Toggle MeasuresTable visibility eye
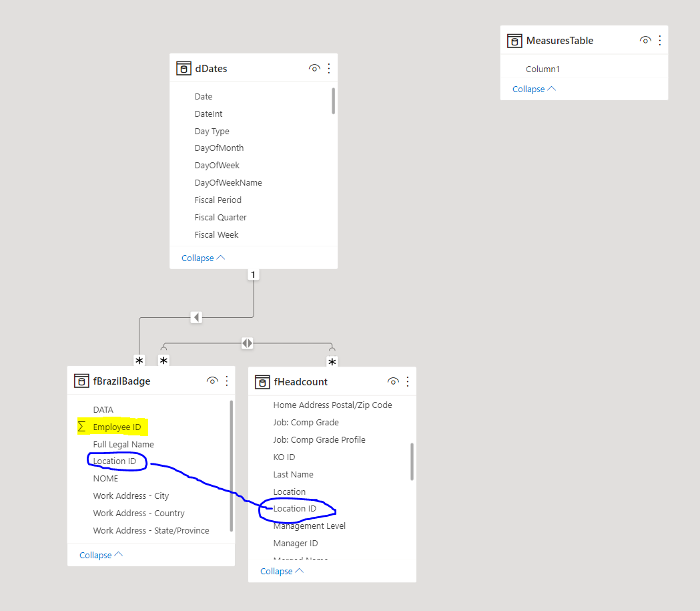Image resolution: width=700 pixels, height=611 pixels. (645, 40)
